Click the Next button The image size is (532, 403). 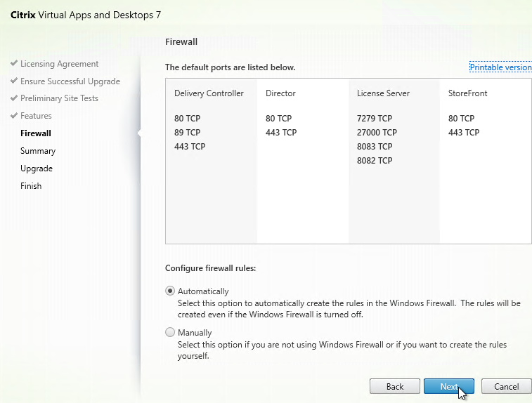449,386
